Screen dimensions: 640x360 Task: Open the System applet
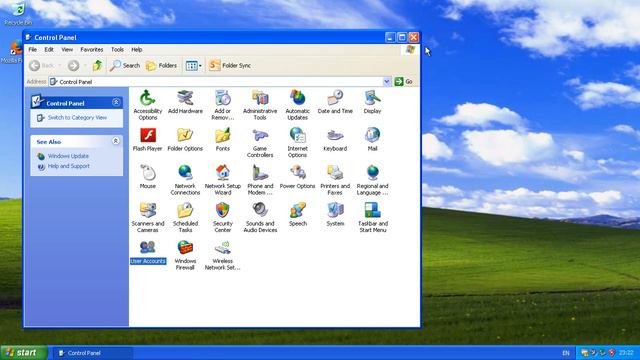click(335, 215)
